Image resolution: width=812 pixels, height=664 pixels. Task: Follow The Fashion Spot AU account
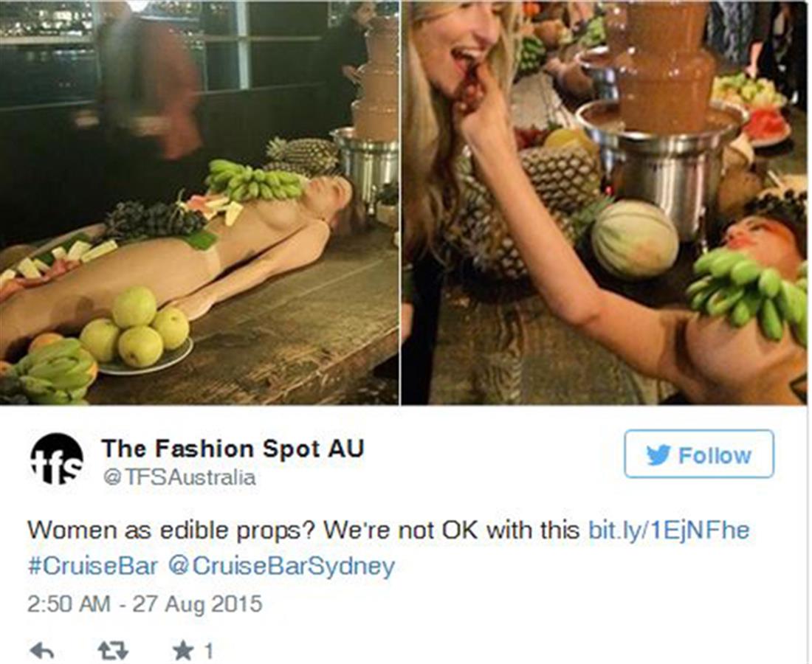pyautogui.click(x=699, y=453)
